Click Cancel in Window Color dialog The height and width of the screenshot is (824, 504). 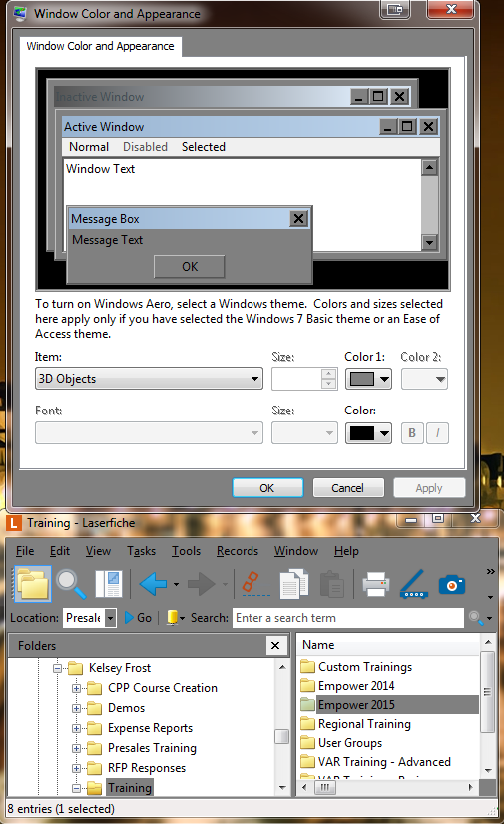click(348, 488)
